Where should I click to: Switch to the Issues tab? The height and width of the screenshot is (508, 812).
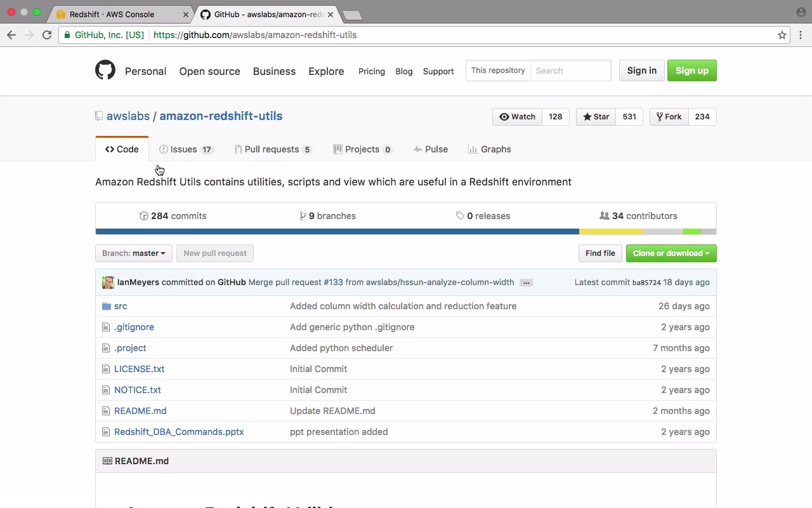183,149
